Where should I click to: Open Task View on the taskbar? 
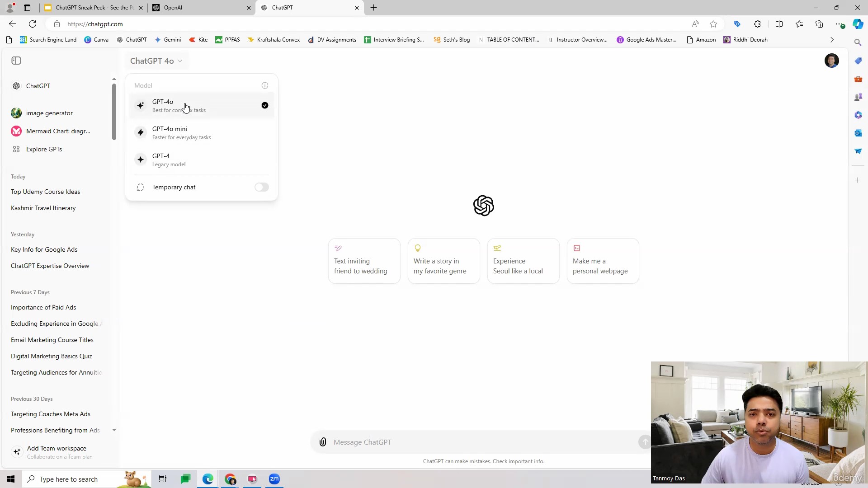tap(163, 479)
